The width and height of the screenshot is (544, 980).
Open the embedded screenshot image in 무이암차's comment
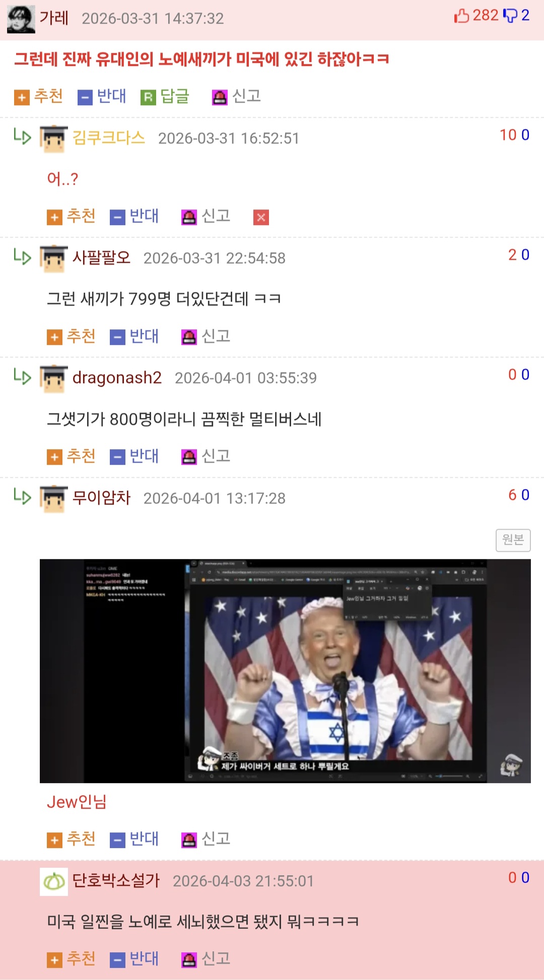pos(285,671)
